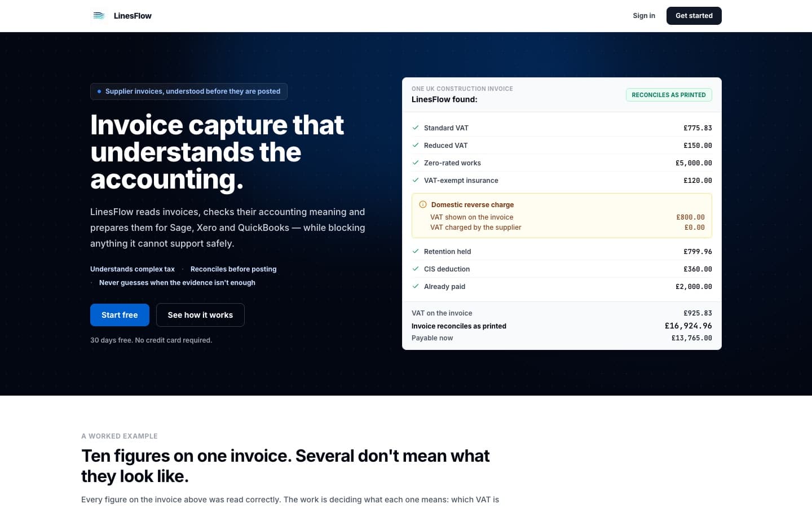812x508 pixels.
Task: Click Invoice reconciles as printed label
Action: (x=459, y=326)
